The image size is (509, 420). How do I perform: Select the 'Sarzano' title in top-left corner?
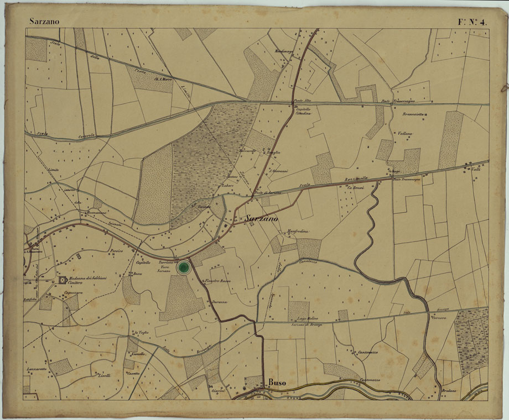tap(45, 22)
